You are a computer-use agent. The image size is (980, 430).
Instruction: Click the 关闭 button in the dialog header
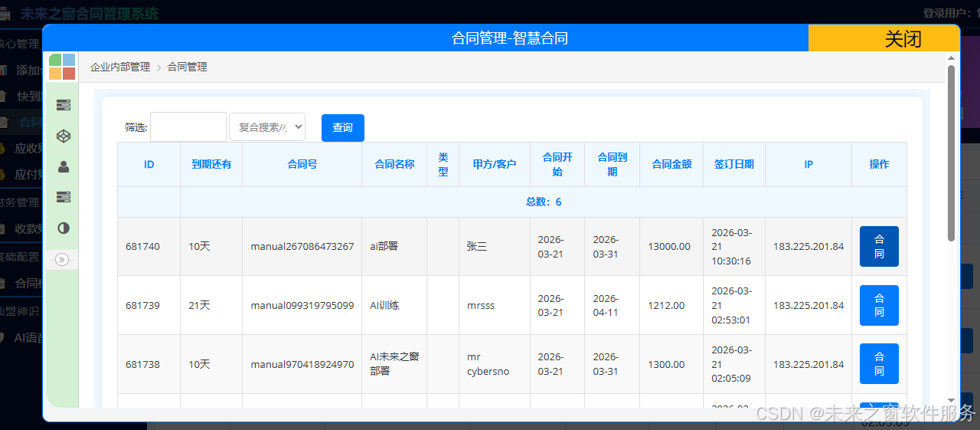884,38
